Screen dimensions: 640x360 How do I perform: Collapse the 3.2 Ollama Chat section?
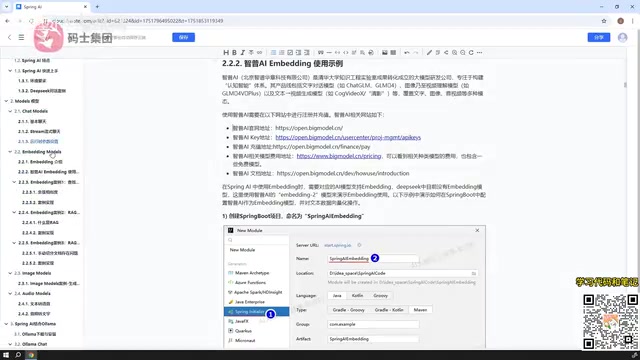click(10, 344)
